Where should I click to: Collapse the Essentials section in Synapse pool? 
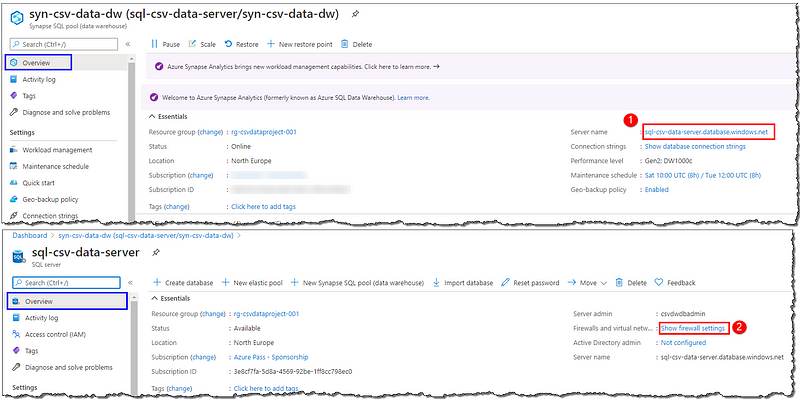[x=152, y=116]
